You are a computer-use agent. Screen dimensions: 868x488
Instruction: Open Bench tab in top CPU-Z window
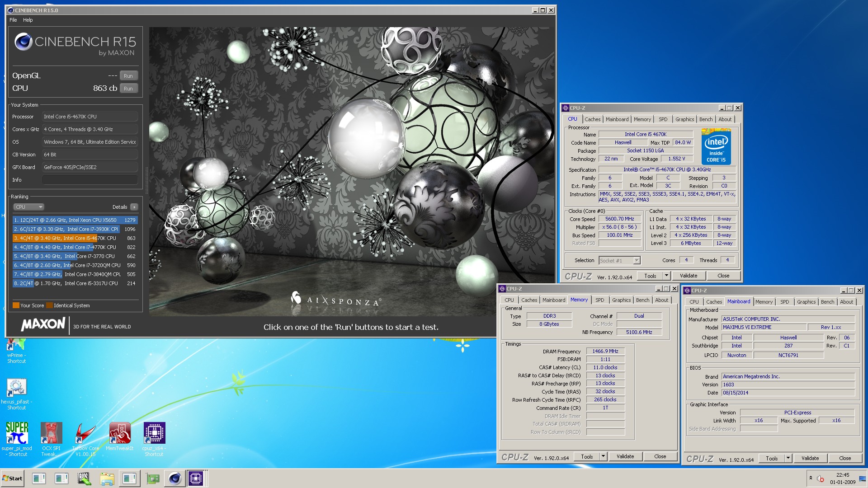pyautogui.click(x=706, y=119)
